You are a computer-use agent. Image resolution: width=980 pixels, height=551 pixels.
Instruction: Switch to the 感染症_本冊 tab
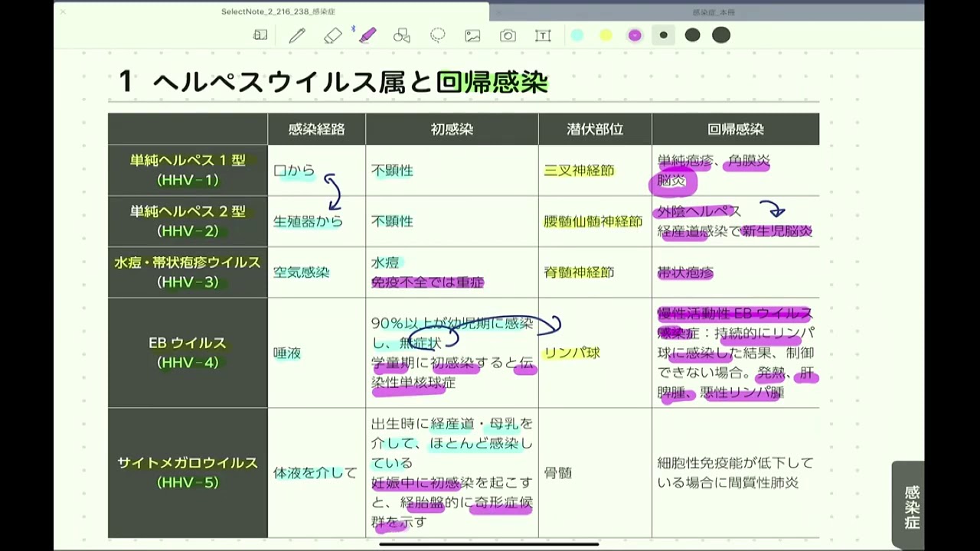(x=713, y=12)
